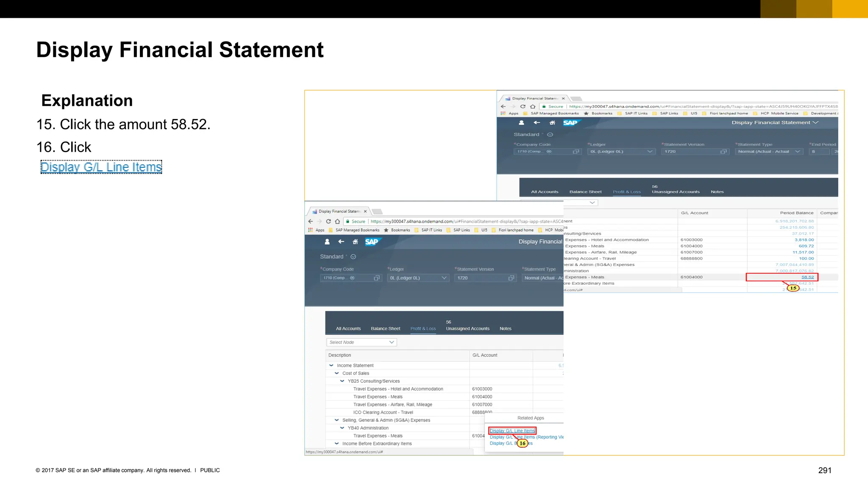Click the user profile icon in lower-left SAP window
The image size is (868, 488).
(327, 241)
